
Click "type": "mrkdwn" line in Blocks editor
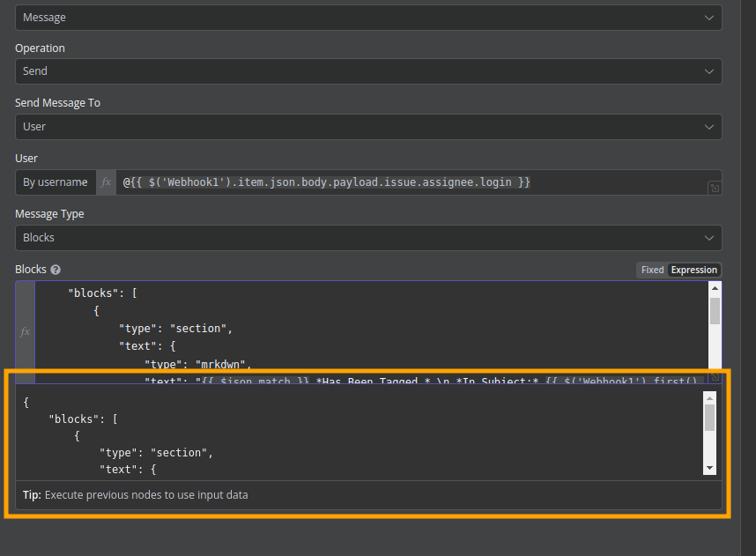pos(198,364)
